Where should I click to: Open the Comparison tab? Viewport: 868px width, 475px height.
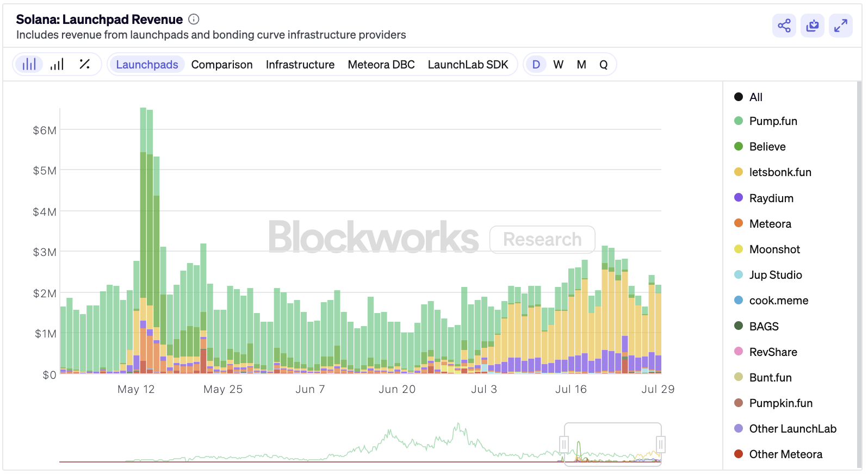tap(222, 65)
